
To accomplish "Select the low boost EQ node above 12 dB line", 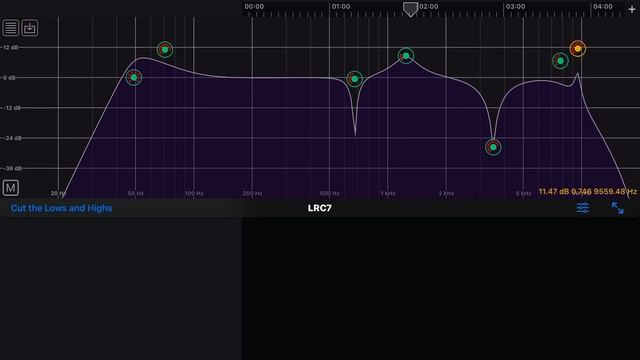I will [165, 49].
